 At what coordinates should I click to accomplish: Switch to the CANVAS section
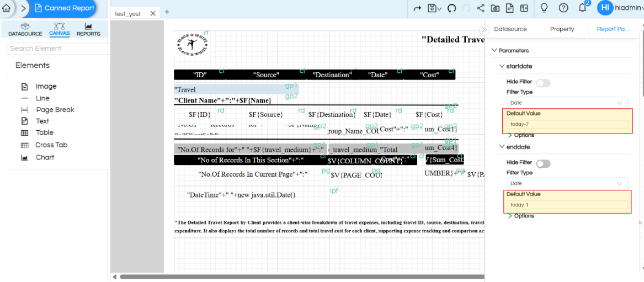(60, 30)
